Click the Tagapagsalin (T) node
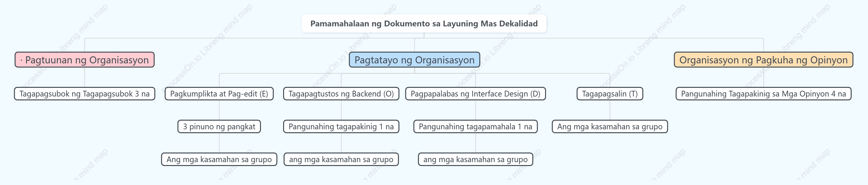Viewport: 868px width, 185px height. (610, 94)
